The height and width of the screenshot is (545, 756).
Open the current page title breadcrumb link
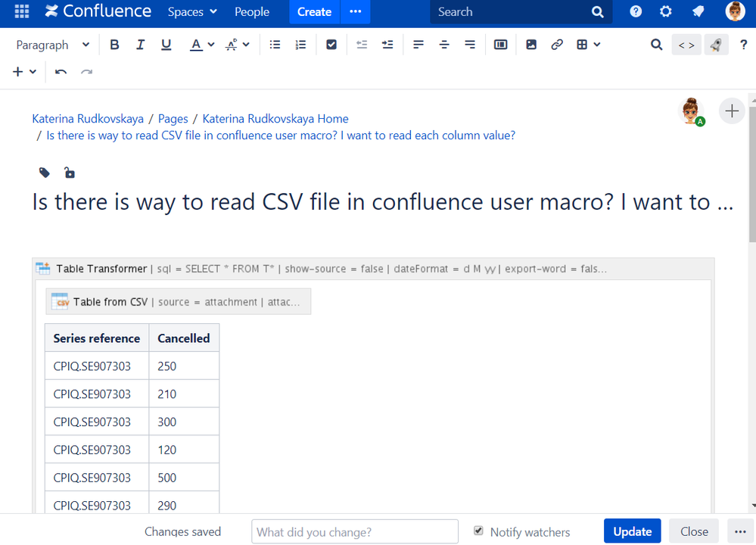coord(281,135)
